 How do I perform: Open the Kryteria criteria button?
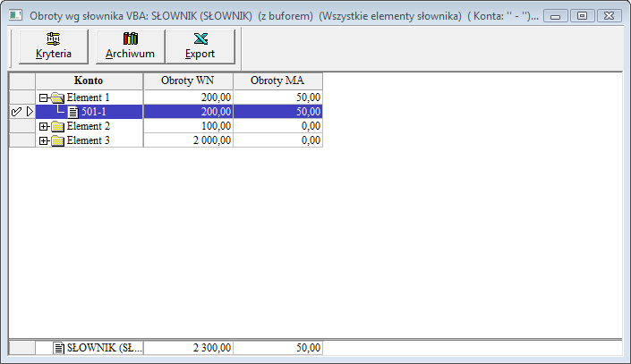coord(54,47)
